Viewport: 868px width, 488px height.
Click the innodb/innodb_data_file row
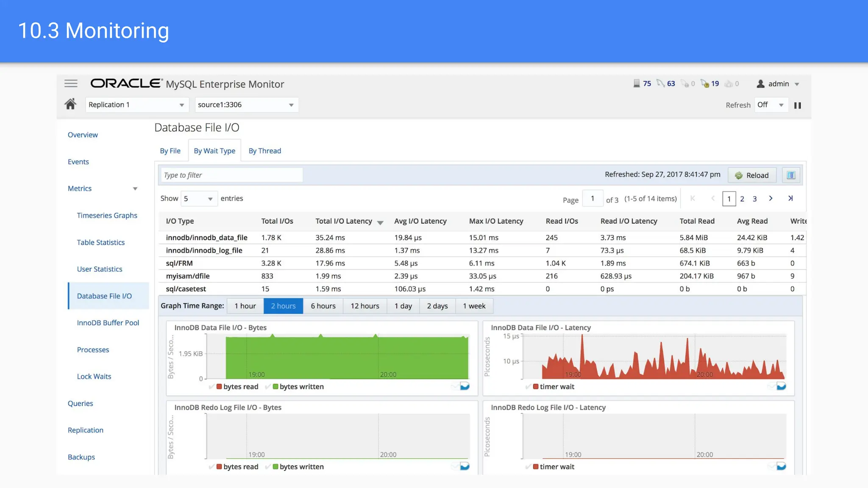[482, 237]
